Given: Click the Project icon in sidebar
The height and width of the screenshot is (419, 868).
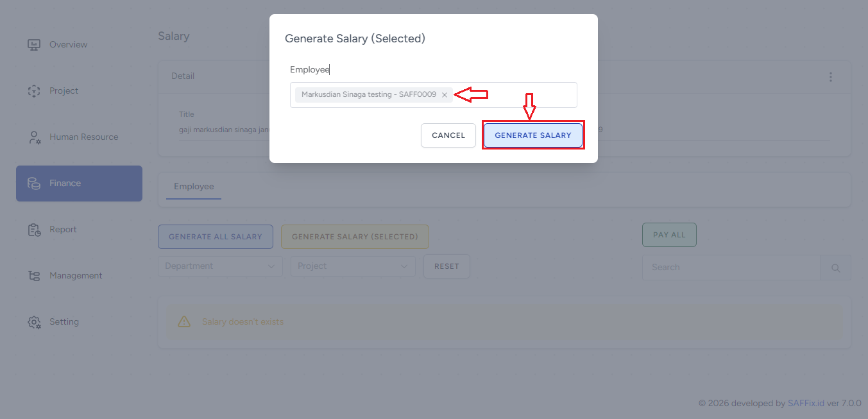Looking at the screenshot, I should pyautogui.click(x=34, y=91).
